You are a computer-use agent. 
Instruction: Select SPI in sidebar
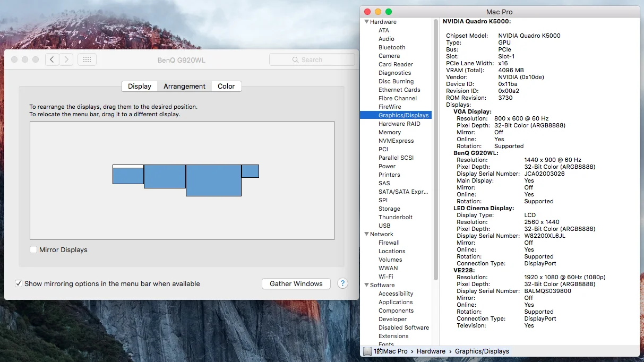(383, 200)
